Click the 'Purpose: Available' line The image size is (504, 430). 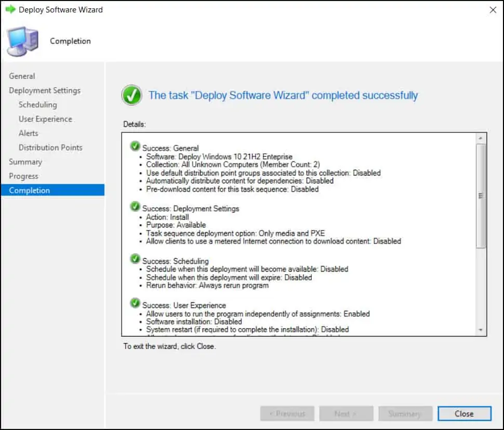click(x=176, y=225)
